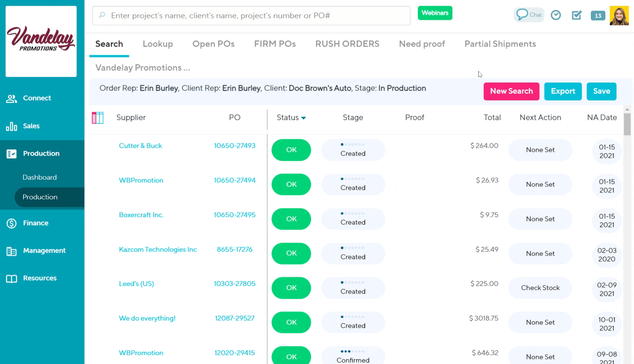The height and width of the screenshot is (364, 634).
Task: Sort by the Status column dropdown arrow
Action: click(304, 118)
